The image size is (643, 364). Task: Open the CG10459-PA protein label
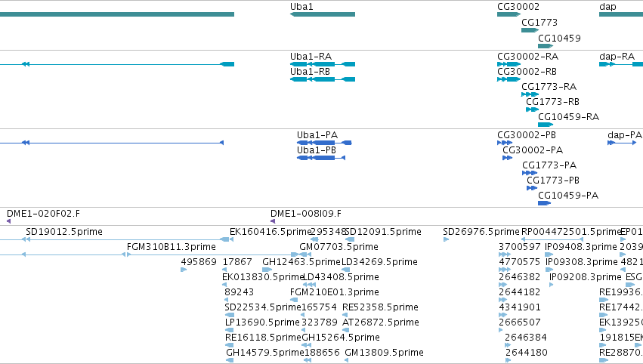click(x=568, y=196)
